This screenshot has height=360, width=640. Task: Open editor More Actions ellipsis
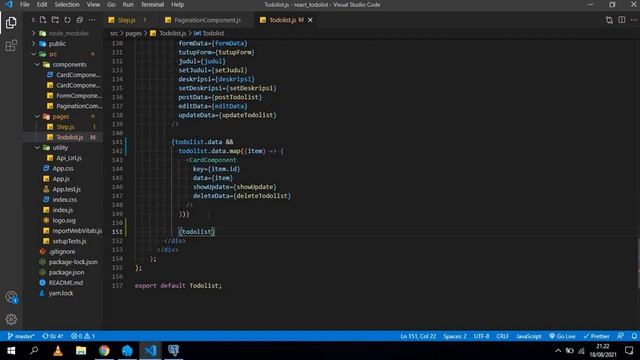[633, 20]
